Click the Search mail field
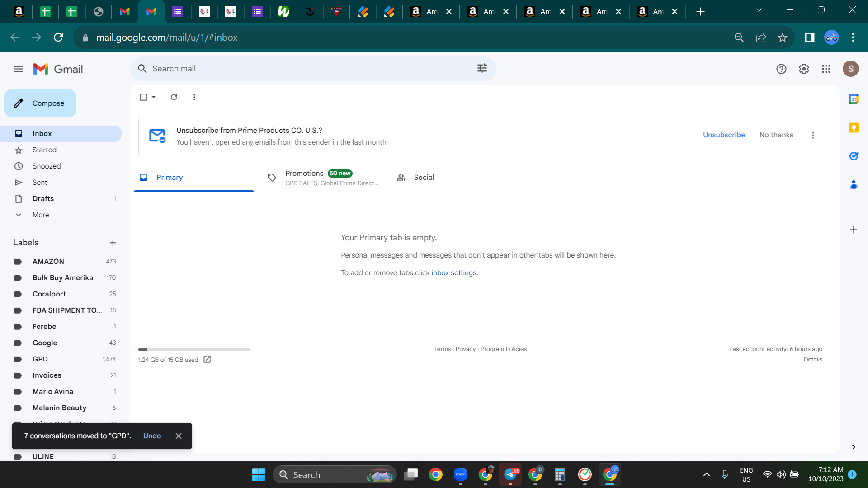868x488 pixels. point(313,69)
